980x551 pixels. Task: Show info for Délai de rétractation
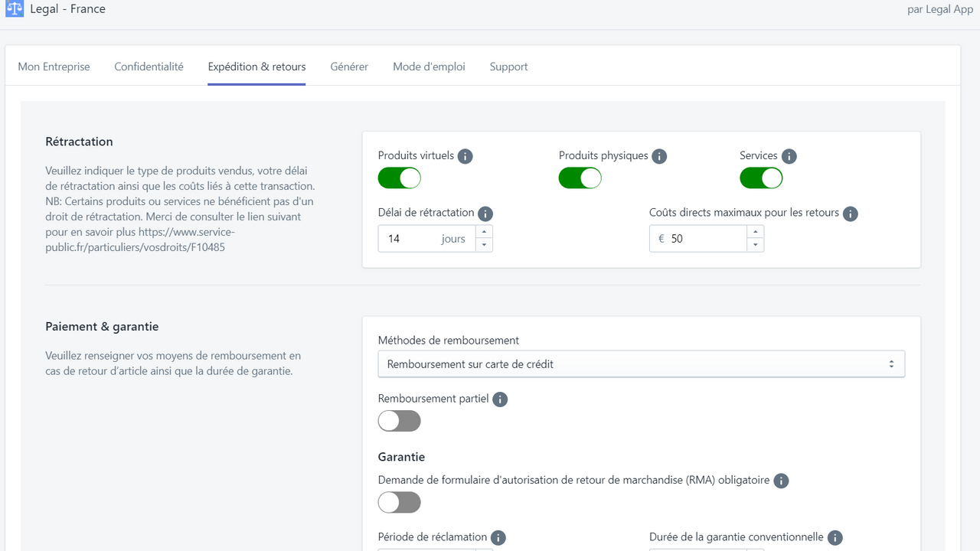click(485, 214)
